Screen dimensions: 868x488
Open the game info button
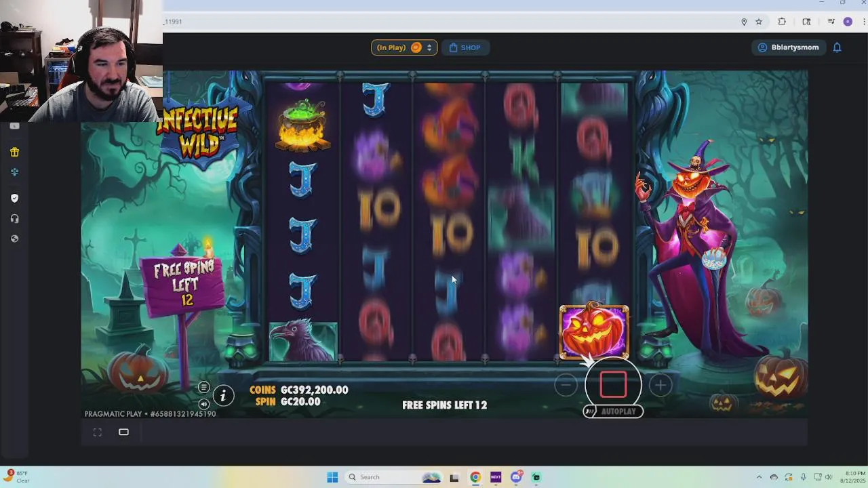click(223, 396)
